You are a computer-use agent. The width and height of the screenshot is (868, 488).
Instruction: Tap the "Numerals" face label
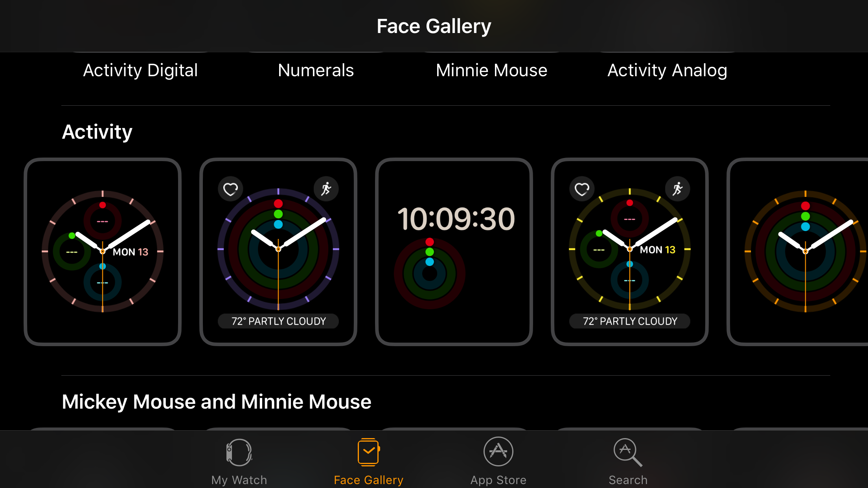[x=316, y=70]
